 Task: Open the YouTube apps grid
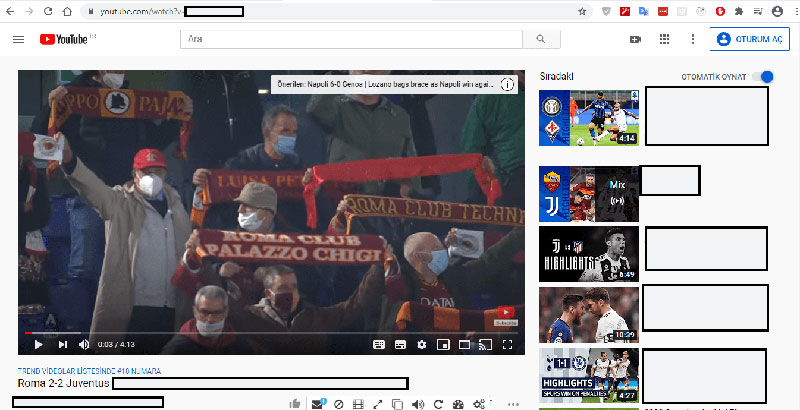[x=664, y=39]
